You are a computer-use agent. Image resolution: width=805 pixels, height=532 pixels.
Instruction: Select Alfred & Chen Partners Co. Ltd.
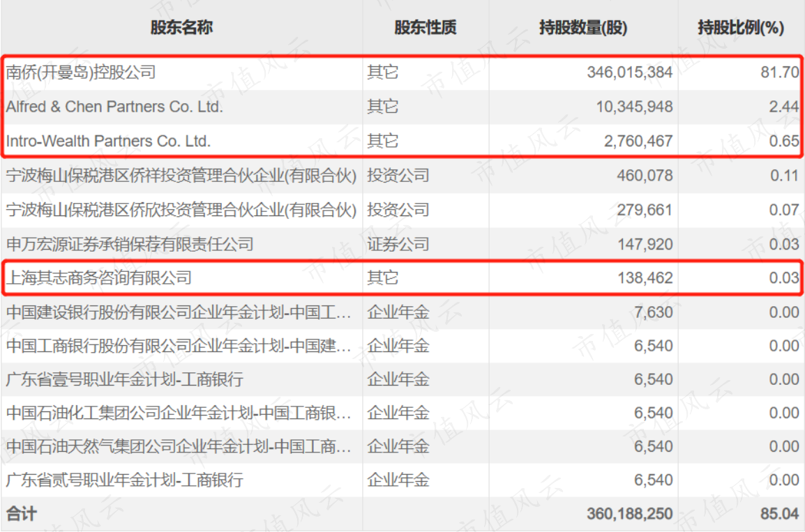coord(114,107)
